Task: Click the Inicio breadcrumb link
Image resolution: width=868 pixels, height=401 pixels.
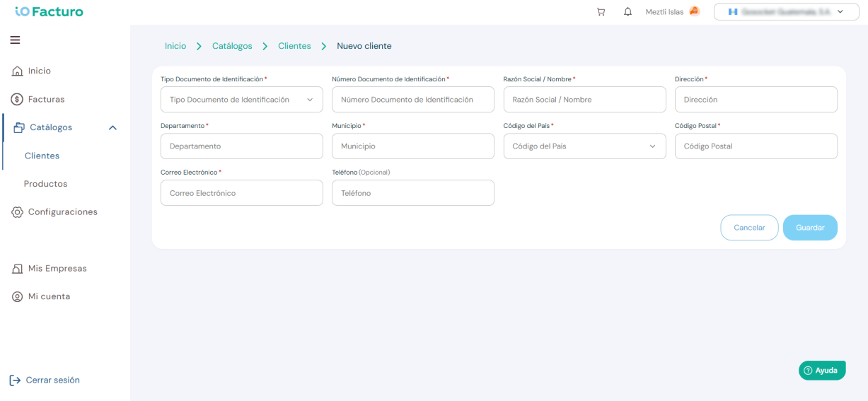Action: pyautogui.click(x=175, y=46)
